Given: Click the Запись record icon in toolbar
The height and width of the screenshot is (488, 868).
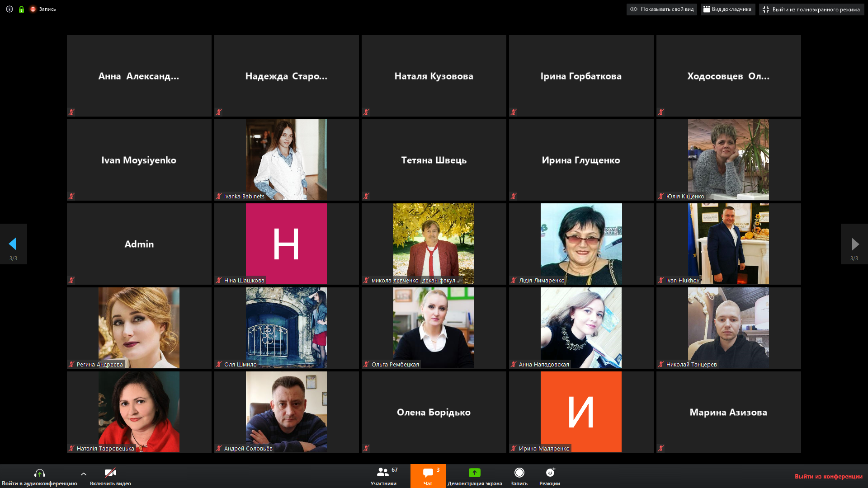Looking at the screenshot, I should click(519, 476).
